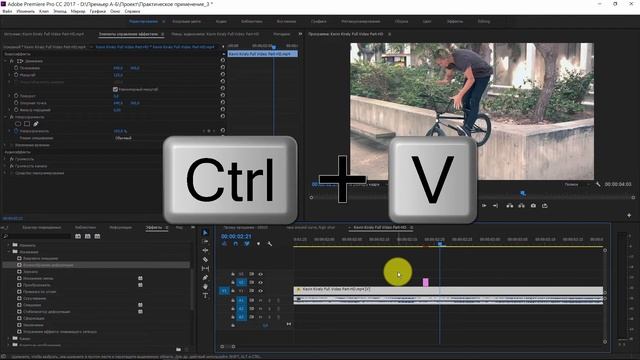
Task: Create new custom bin in Effects panel
Action: pos(178,349)
